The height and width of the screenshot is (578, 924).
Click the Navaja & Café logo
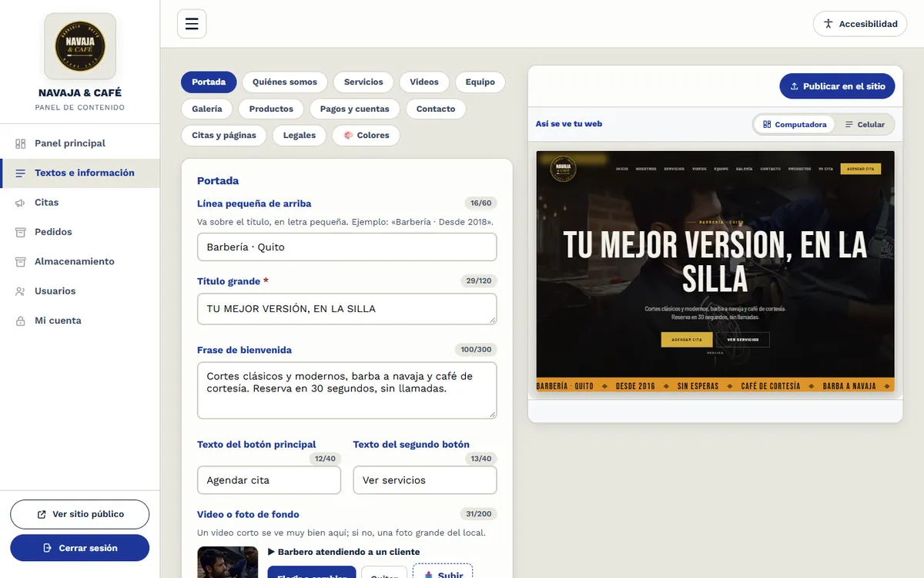(80, 46)
